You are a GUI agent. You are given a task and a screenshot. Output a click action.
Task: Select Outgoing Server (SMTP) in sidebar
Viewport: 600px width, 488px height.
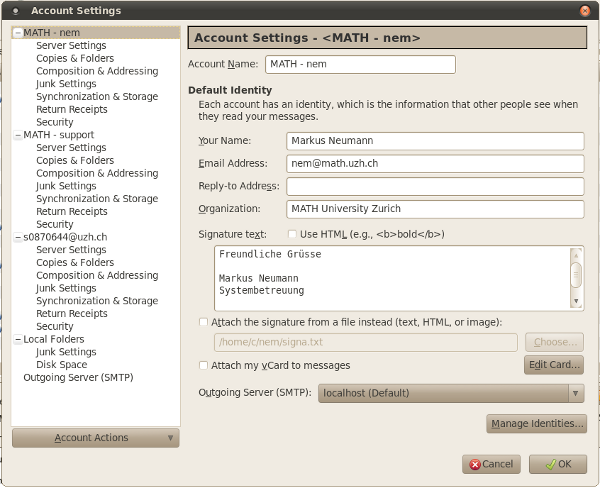click(x=76, y=378)
